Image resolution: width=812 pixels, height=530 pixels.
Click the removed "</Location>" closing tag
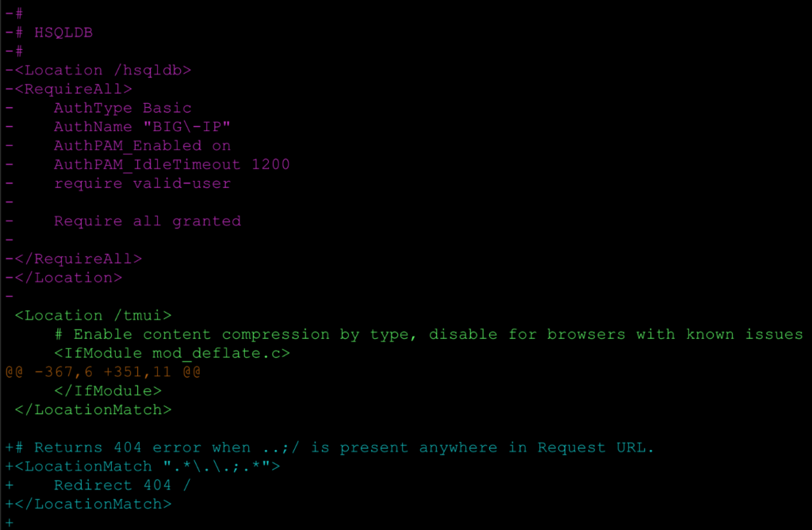[x=67, y=278]
